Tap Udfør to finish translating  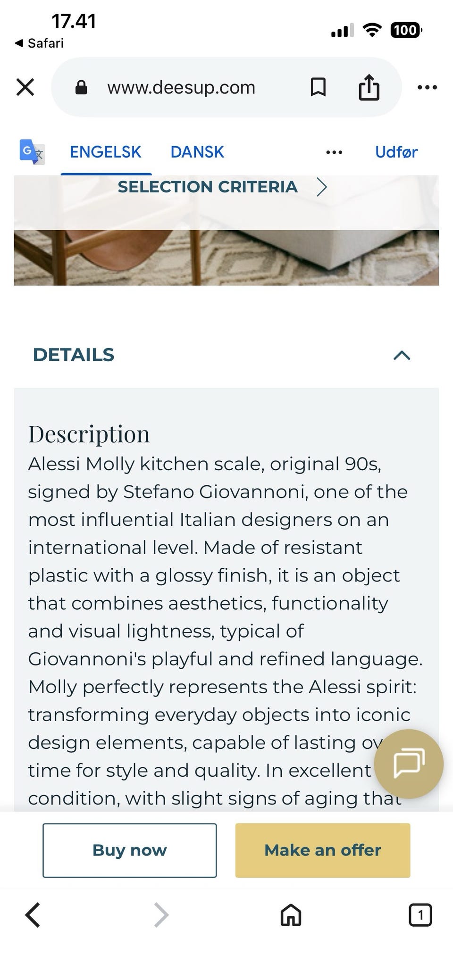click(396, 152)
